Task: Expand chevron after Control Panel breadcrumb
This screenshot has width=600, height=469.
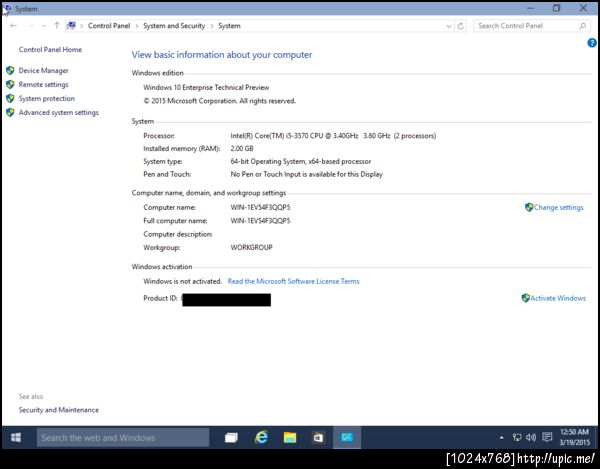Action: (137, 26)
